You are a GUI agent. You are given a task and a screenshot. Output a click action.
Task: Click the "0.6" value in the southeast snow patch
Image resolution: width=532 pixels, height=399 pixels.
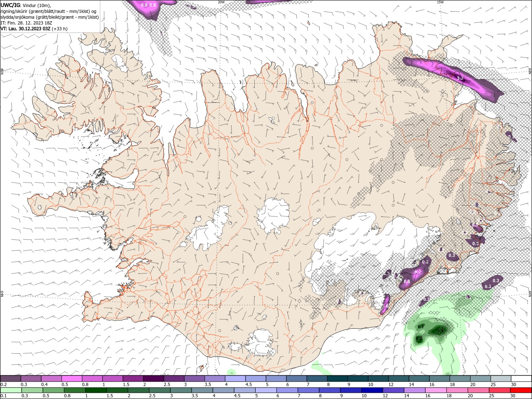pyautogui.click(x=407, y=282)
